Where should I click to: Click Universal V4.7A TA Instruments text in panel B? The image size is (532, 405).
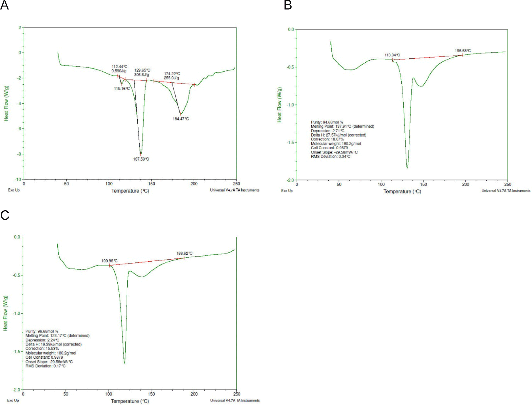coord(506,191)
